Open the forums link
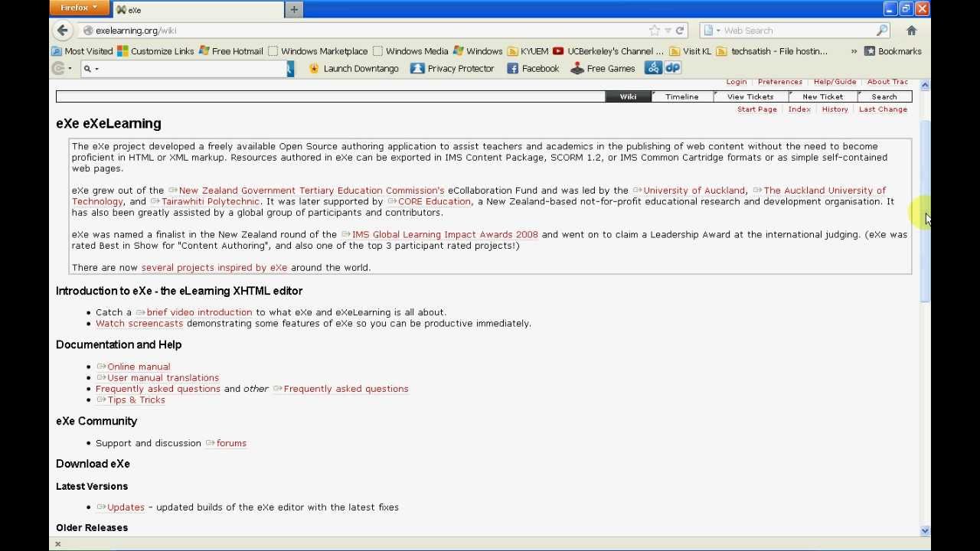The width and height of the screenshot is (980, 551). coord(226,443)
